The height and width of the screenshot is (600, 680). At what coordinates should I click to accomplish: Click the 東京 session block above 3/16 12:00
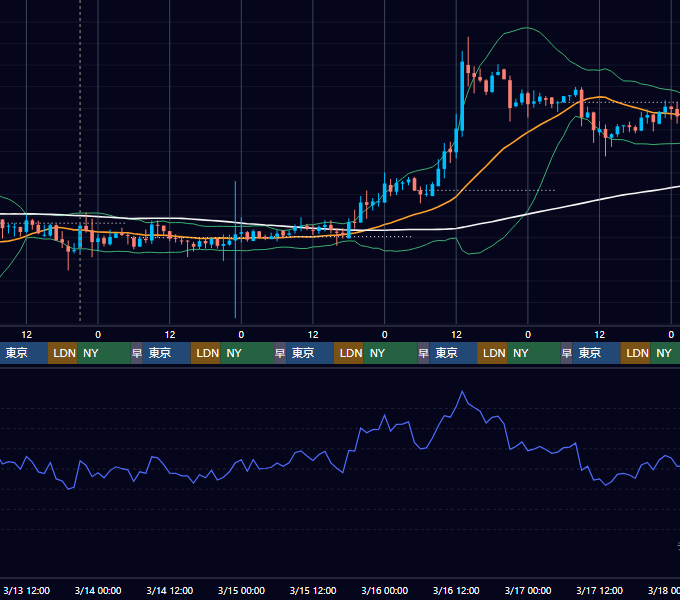453,353
